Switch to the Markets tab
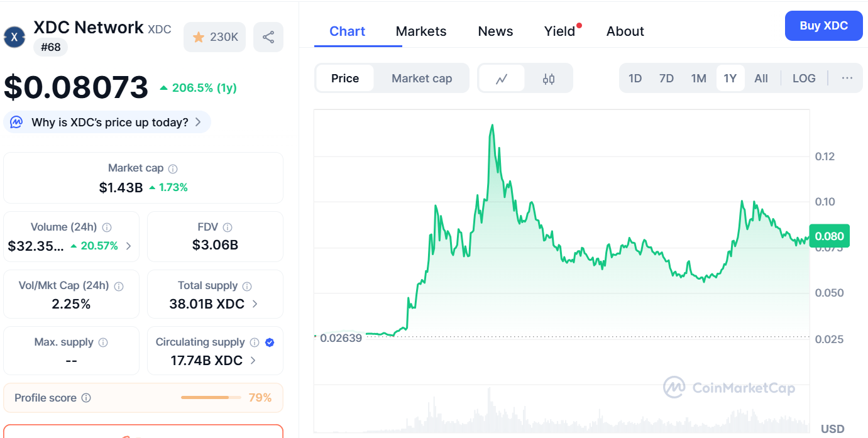868x438 pixels. point(420,31)
